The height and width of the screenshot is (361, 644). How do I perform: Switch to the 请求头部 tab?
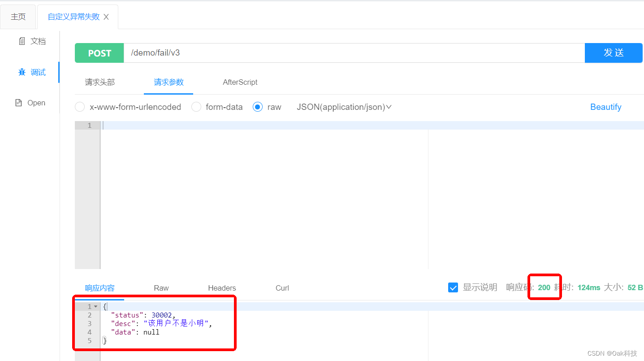(x=100, y=82)
